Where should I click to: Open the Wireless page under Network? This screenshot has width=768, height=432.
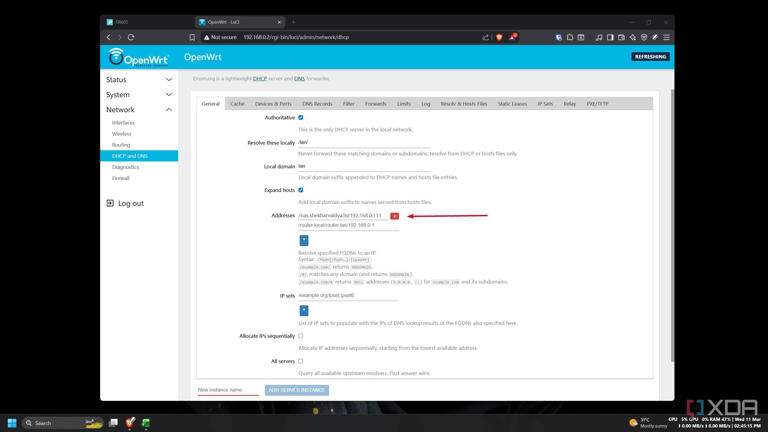[x=121, y=134]
